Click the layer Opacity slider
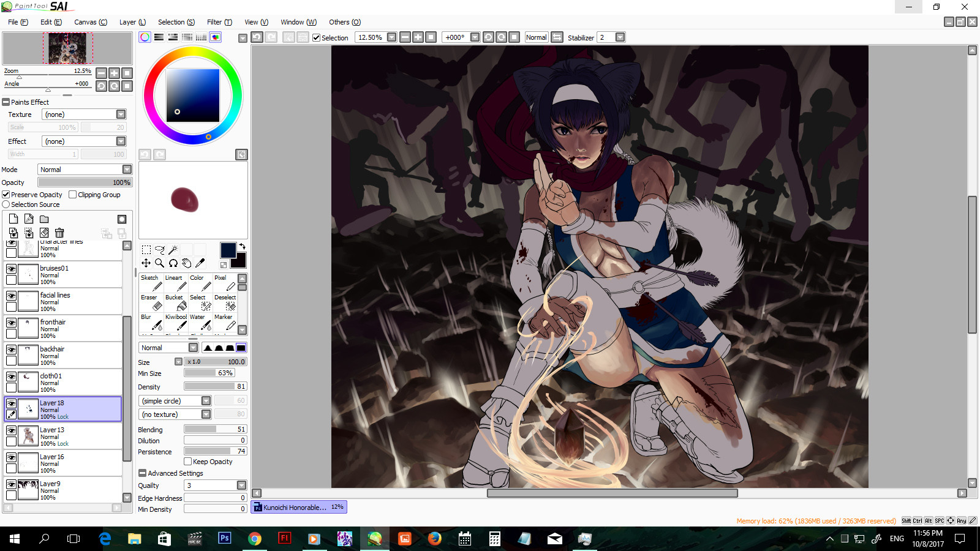 (x=85, y=182)
